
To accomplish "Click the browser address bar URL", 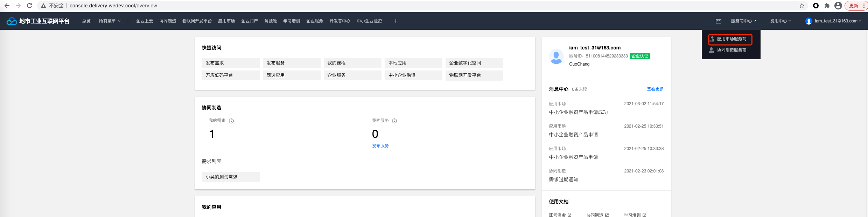I will (x=113, y=6).
